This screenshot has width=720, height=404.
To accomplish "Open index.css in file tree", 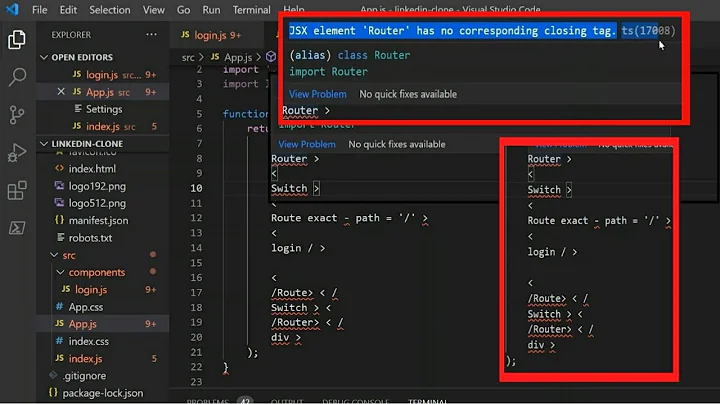I will [x=103, y=341].
